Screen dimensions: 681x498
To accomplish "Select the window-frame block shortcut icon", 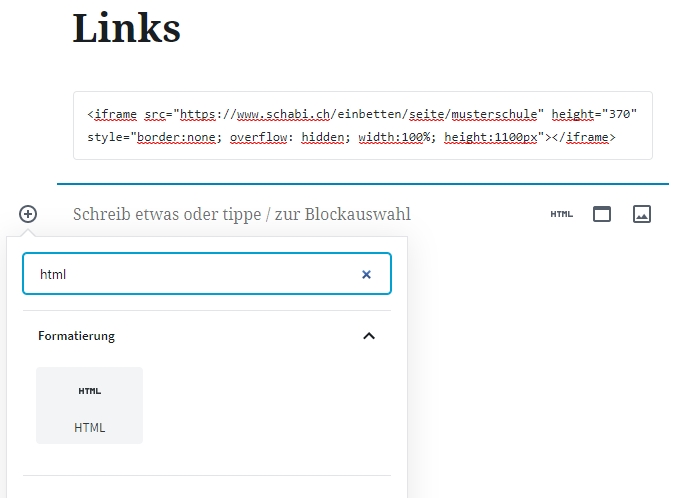I will tap(602, 214).
